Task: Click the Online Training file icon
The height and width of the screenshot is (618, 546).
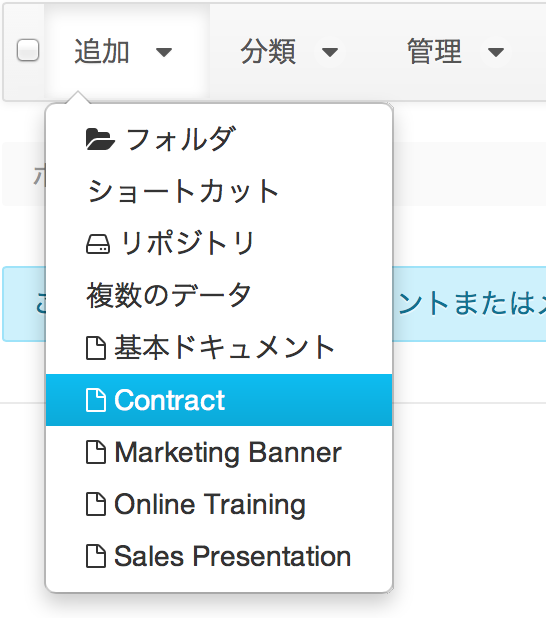Action: tap(96, 504)
